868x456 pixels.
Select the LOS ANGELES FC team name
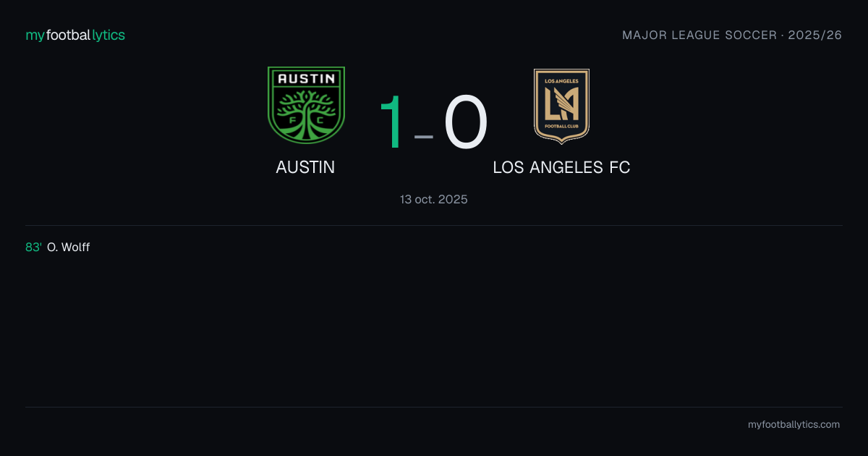[561, 167]
